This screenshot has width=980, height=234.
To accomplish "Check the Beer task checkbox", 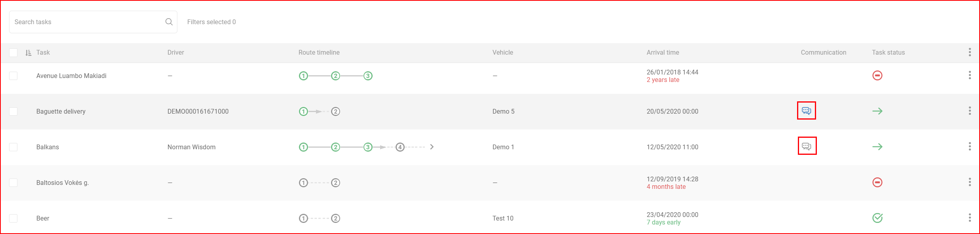I will (x=13, y=218).
